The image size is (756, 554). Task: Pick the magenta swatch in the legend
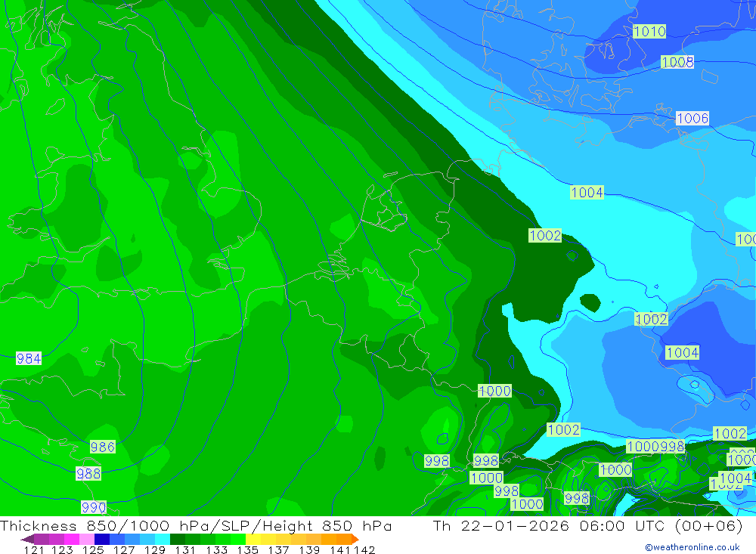(71, 539)
